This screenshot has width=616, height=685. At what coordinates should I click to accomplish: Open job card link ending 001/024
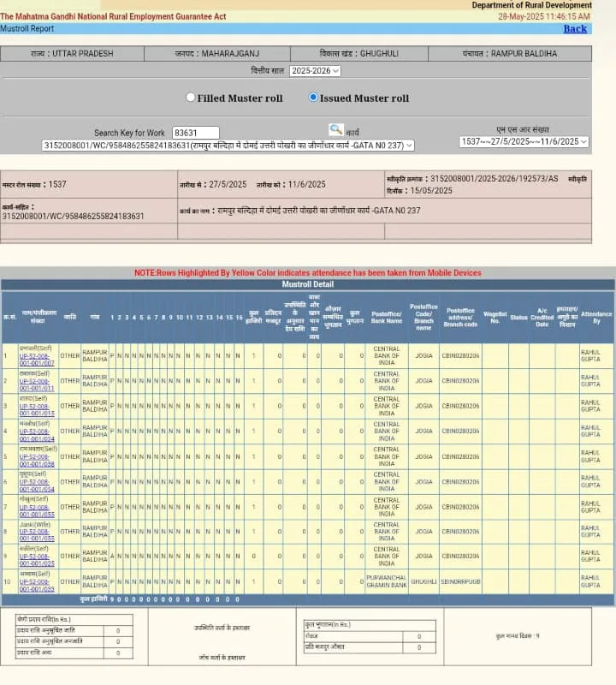point(37,435)
